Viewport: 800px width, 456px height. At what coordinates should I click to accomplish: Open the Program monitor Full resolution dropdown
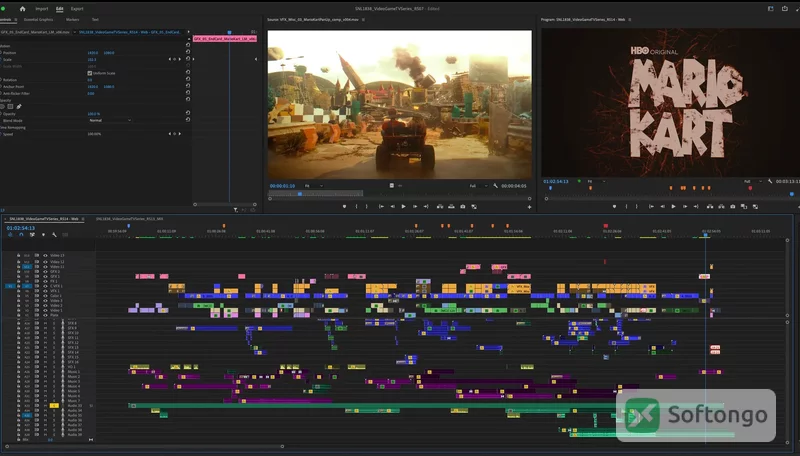753,181
